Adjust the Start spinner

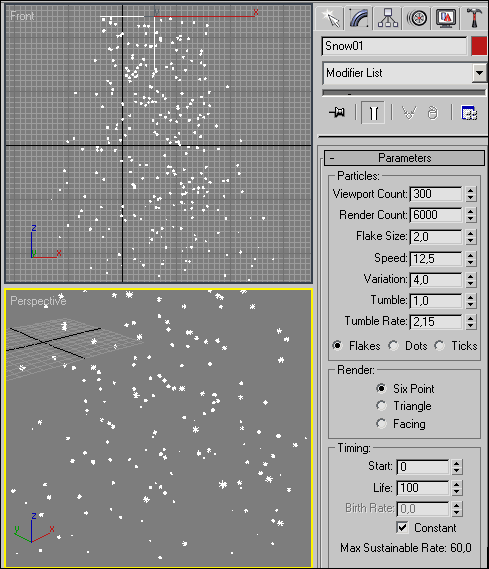pyautogui.click(x=457, y=467)
